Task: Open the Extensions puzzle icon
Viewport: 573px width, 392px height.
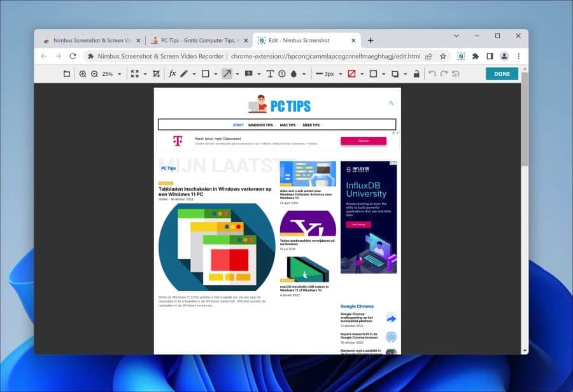Action: pos(476,56)
